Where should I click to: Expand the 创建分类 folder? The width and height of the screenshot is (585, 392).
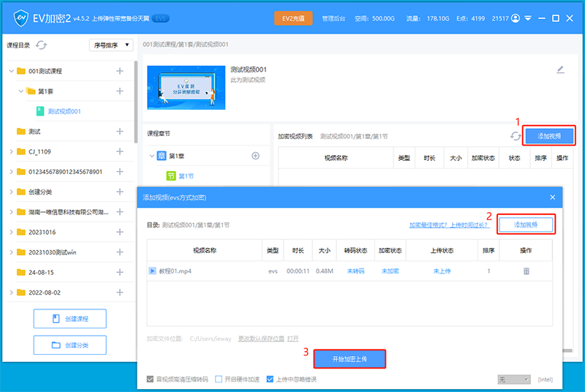pyautogui.click(x=12, y=192)
